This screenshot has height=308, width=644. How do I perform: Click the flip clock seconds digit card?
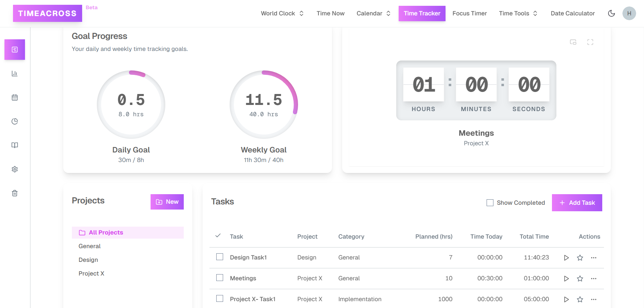pos(529,84)
